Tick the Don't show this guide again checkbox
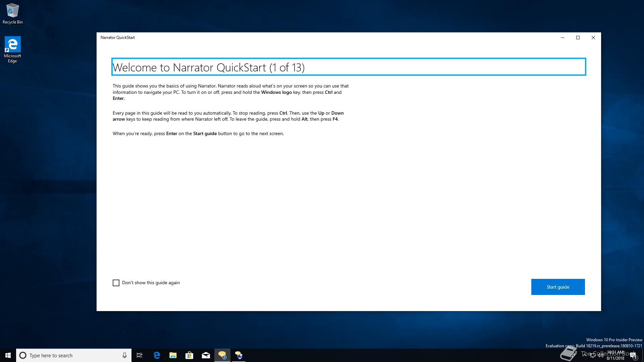This screenshot has width=644, height=362. click(116, 283)
